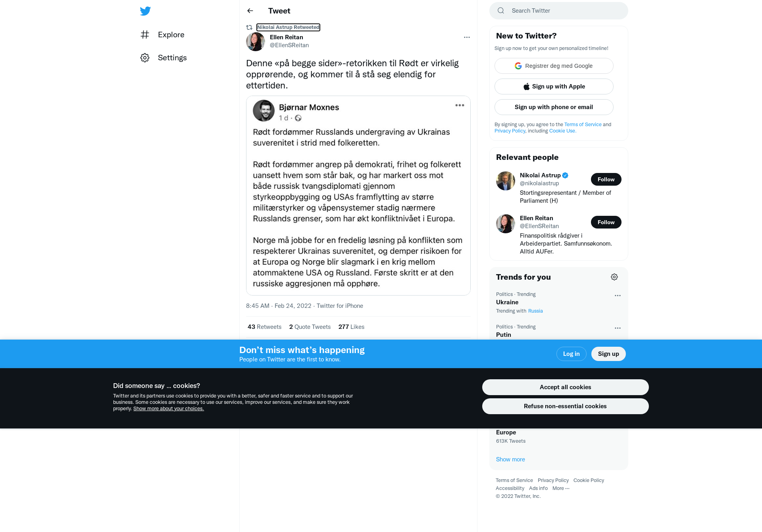Click the search magnifier icon
762x532 pixels.
click(x=501, y=11)
